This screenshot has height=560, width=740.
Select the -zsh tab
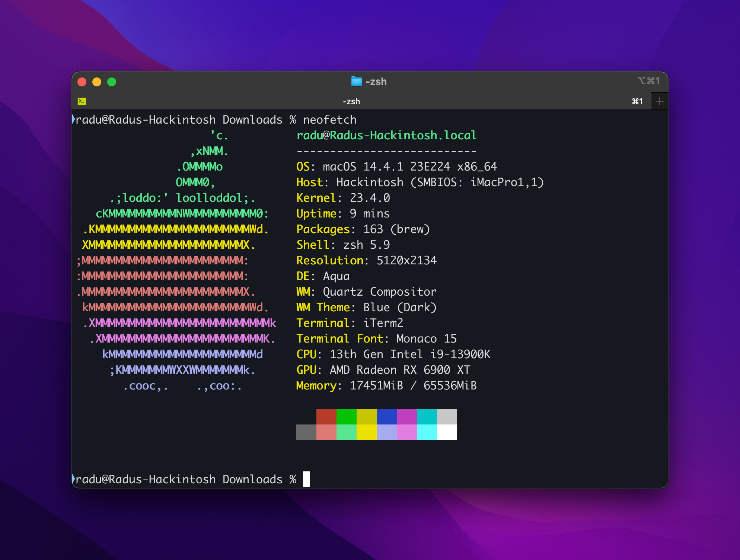pyautogui.click(x=351, y=101)
